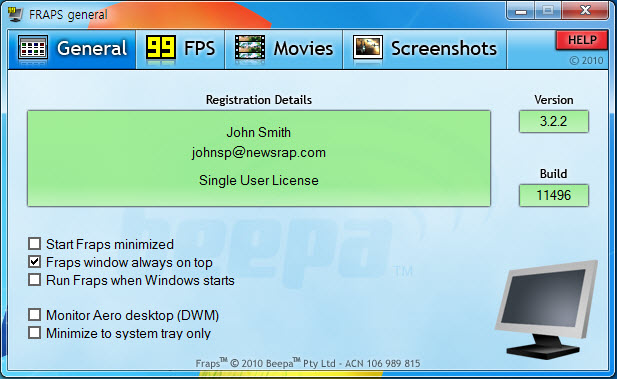Click the © 2010 text under HELP

(x=586, y=61)
